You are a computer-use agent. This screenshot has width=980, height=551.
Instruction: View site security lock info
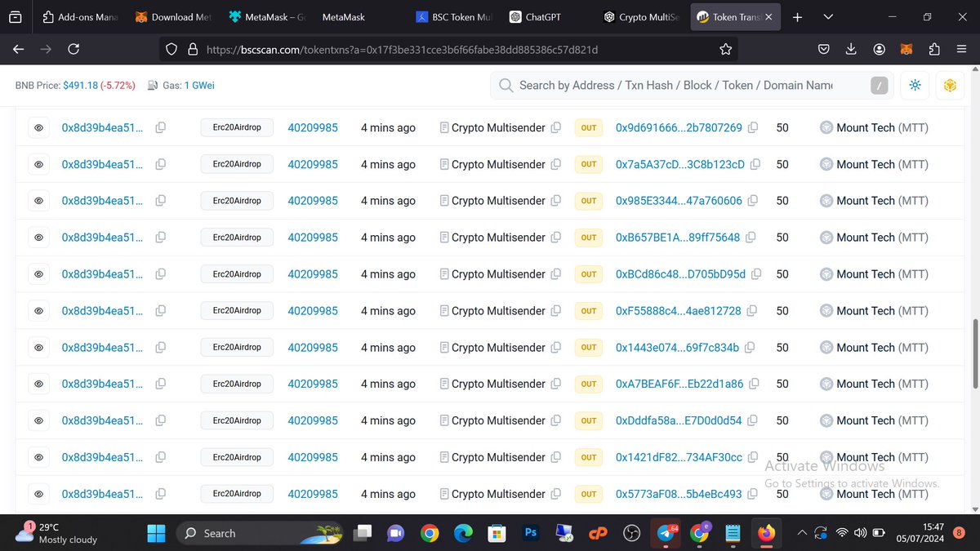coord(193,50)
